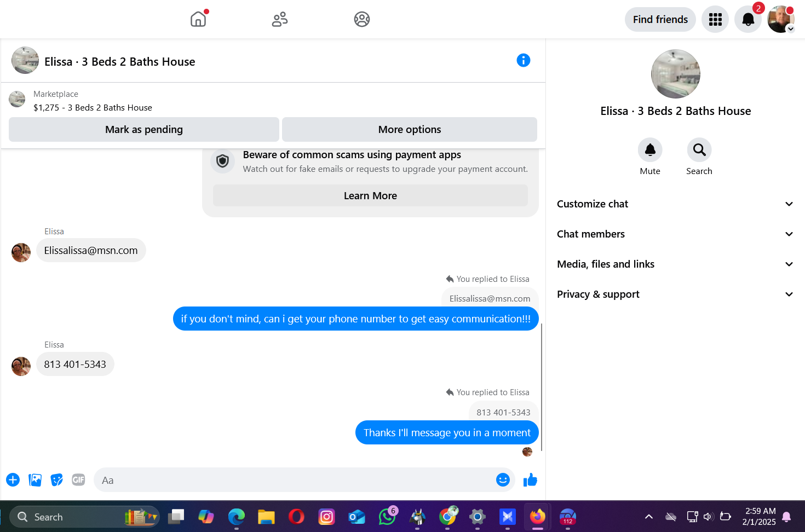Click the Windows taskbar Search box
The height and width of the screenshot is (532, 805).
[x=84, y=517]
